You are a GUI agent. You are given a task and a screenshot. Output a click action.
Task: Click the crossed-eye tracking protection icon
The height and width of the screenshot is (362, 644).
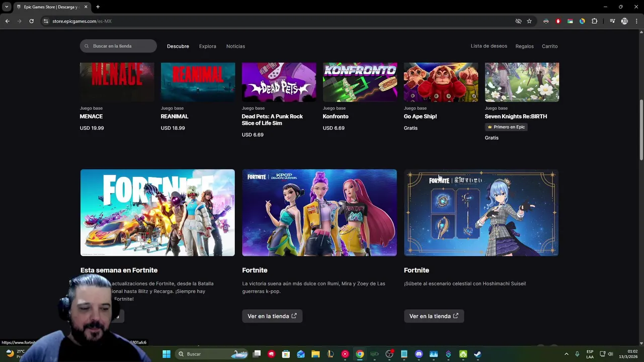pos(518,21)
